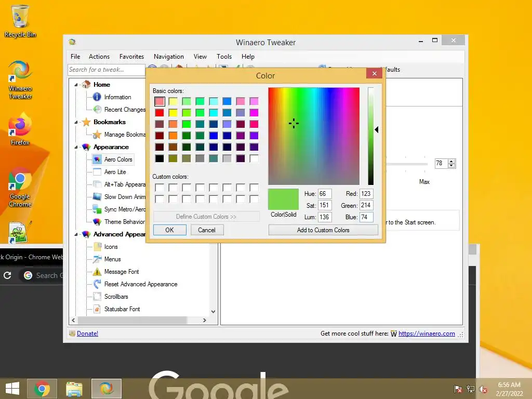Select the Google Chrome desktop shortcut
The image size is (532, 399).
pyautogui.click(x=20, y=187)
